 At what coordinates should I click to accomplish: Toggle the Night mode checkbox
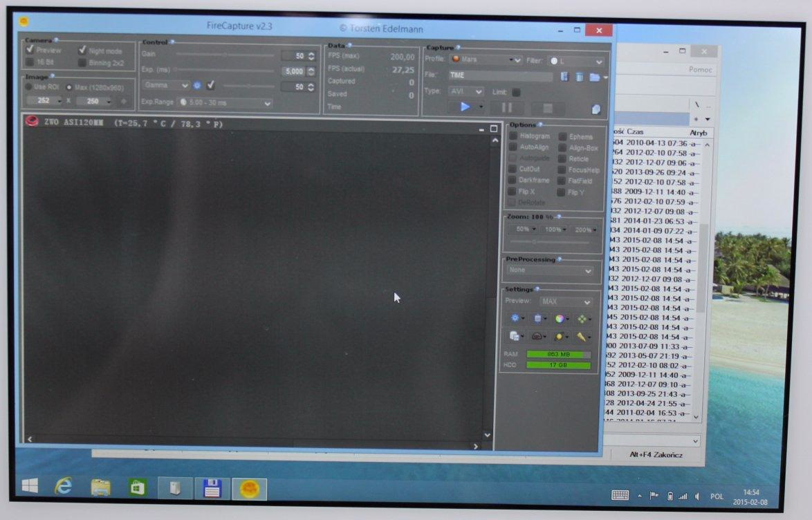pyautogui.click(x=82, y=50)
